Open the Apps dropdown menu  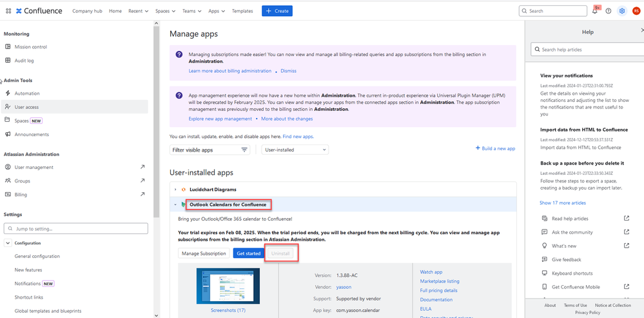(217, 11)
